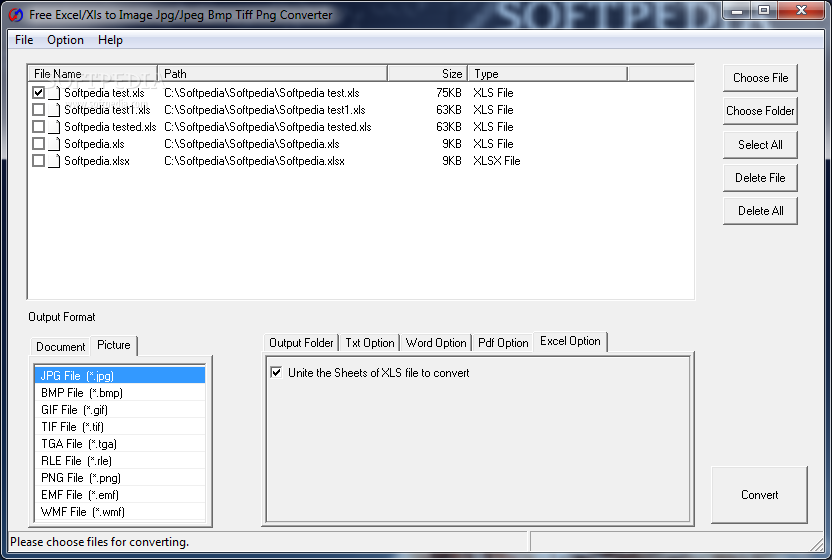Select PNG File (*.png) output format
Screen dimensions: 832x560
click(120, 478)
